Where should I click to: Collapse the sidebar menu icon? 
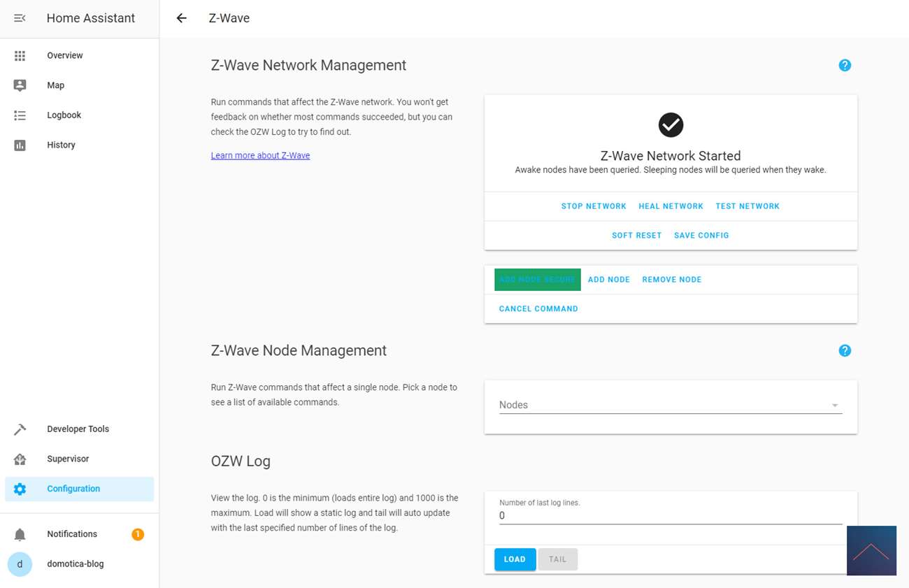(20, 18)
